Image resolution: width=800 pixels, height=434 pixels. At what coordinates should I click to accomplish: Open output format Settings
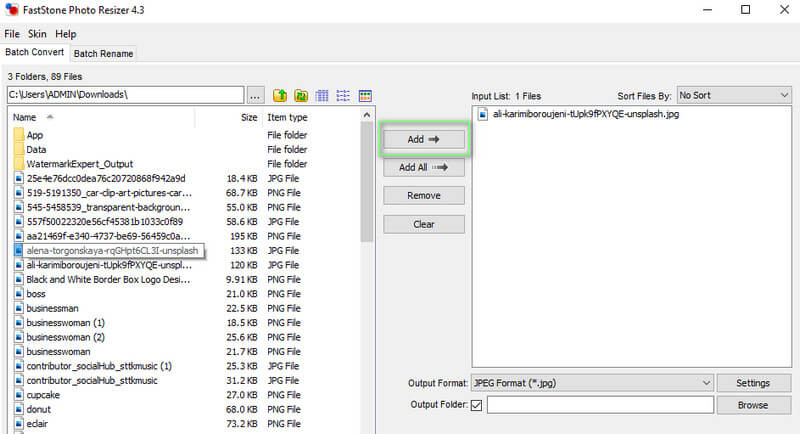click(753, 383)
